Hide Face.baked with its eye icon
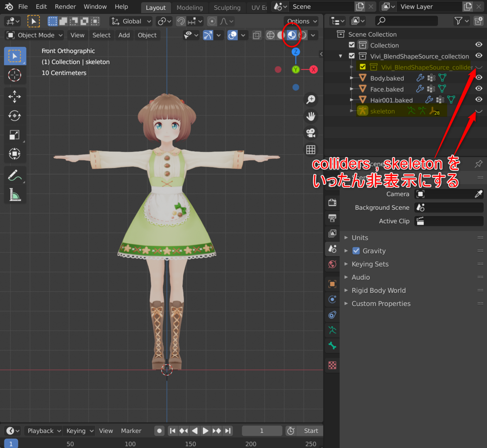 (x=479, y=89)
